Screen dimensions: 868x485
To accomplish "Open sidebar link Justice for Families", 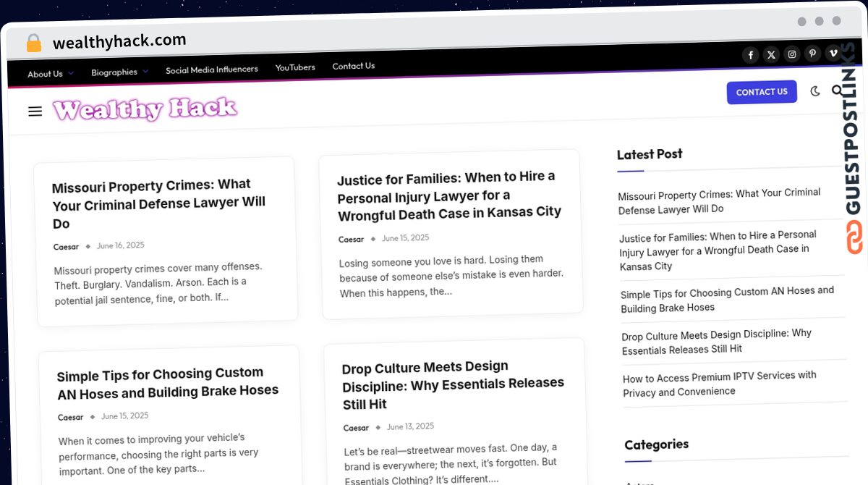I will click(718, 250).
